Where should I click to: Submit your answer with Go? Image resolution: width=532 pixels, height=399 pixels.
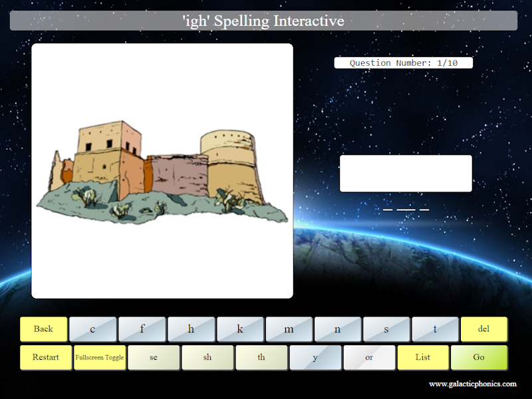tap(479, 358)
